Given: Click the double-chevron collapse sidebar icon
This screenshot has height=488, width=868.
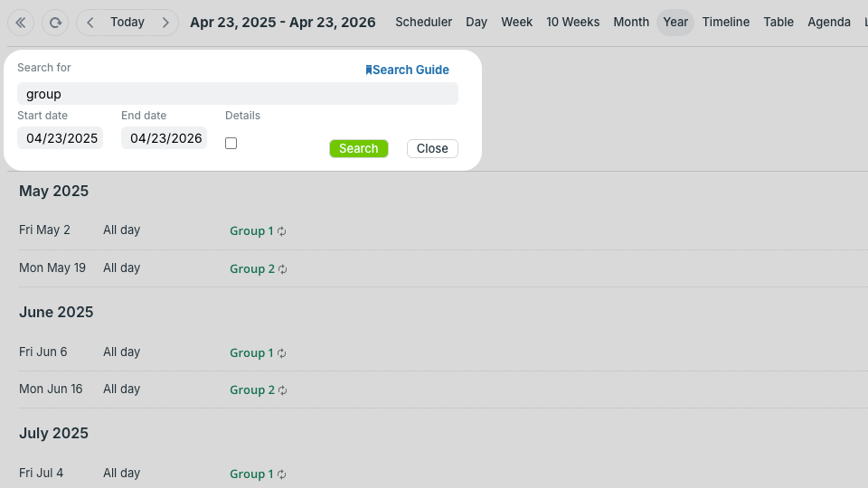Looking at the screenshot, I should tap(21, 23).
